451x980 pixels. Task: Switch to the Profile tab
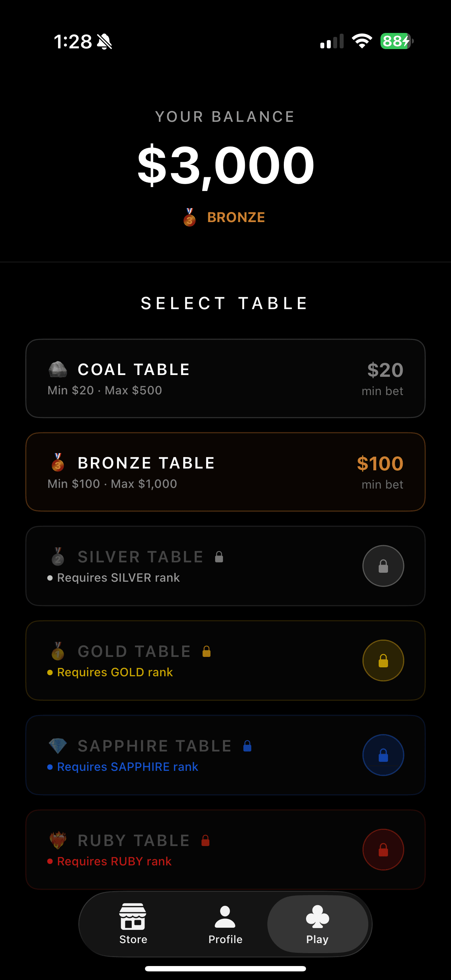coord(225,924)
